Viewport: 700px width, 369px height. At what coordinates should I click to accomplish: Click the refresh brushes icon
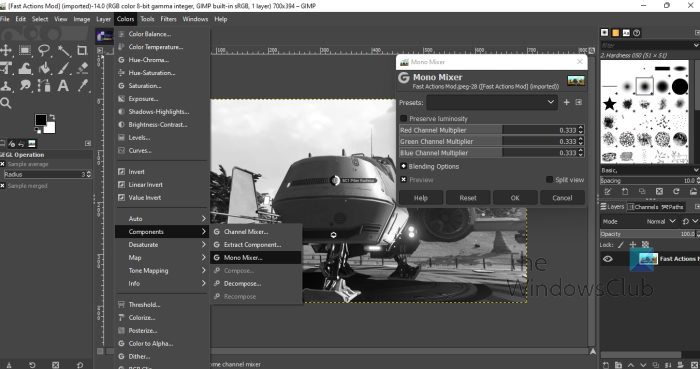tap(676, 191)
